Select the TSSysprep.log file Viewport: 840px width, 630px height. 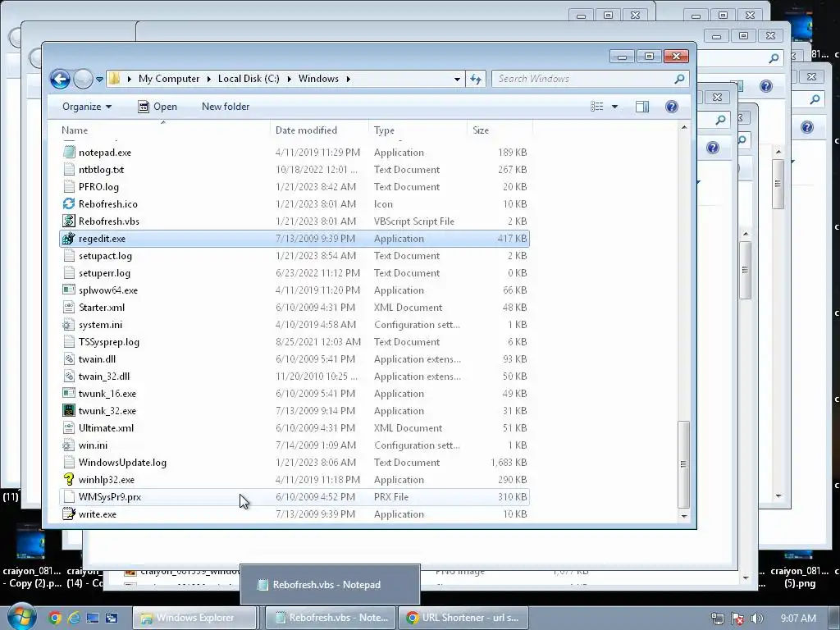click(x=294, y=342)
